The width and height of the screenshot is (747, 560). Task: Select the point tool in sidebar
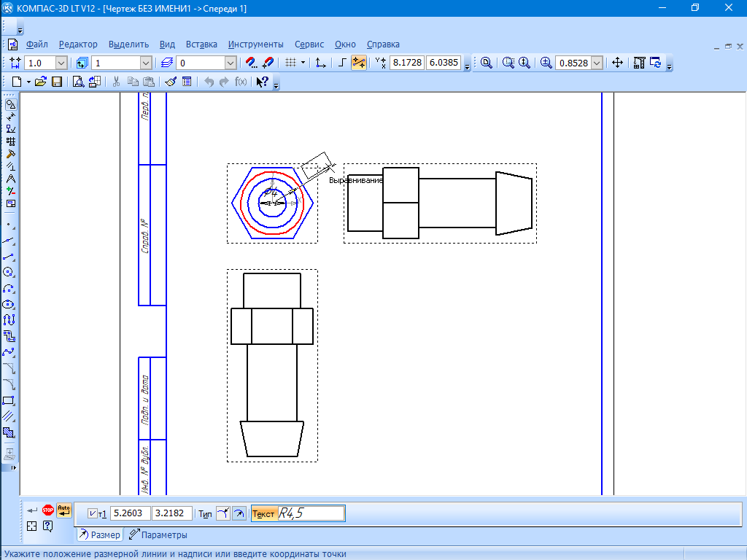click(x=9, y=225)
